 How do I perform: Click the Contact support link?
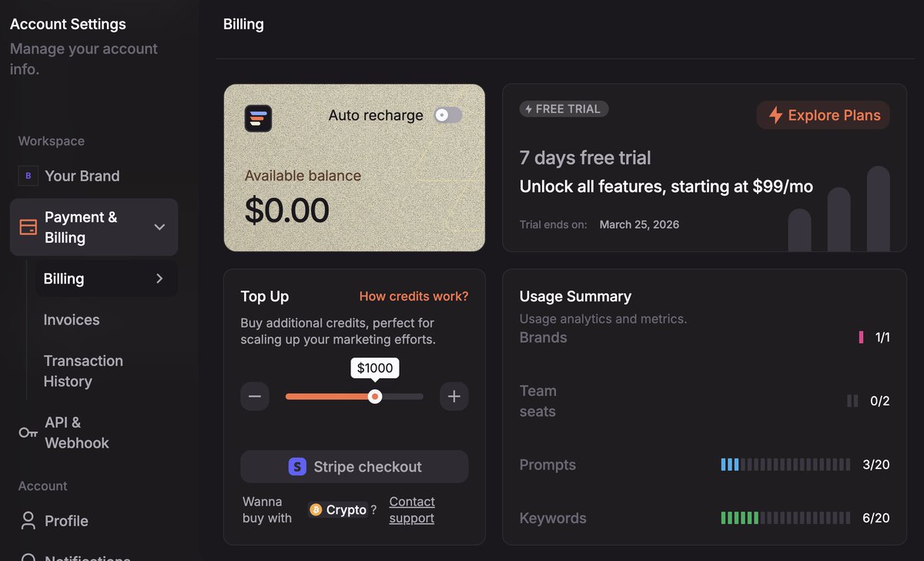click(x=412, y=510)
